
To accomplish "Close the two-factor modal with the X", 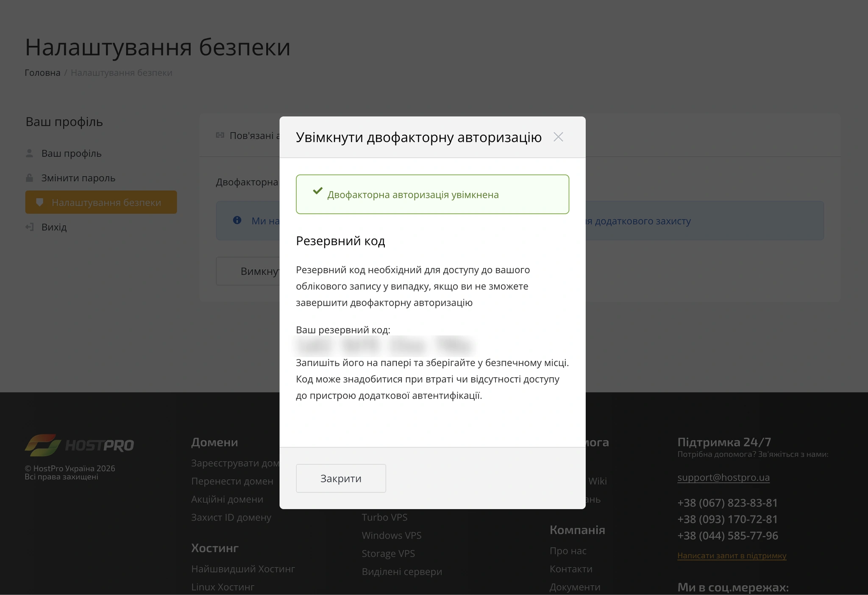I will 558,137.
